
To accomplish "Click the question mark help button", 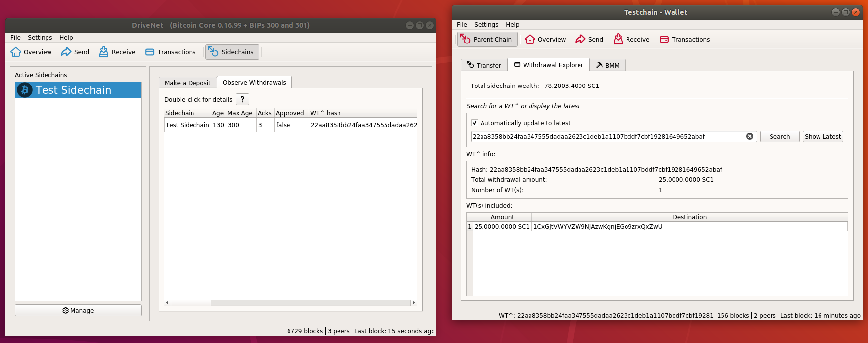I will [242, 99].
